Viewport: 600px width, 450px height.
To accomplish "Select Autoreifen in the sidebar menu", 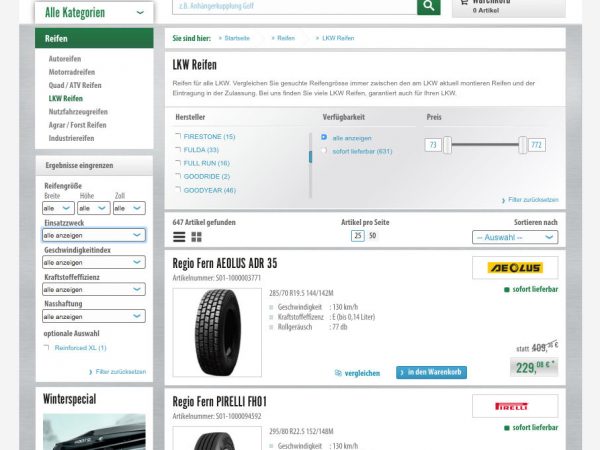I will pyautogui.click(x=65, y=59).
